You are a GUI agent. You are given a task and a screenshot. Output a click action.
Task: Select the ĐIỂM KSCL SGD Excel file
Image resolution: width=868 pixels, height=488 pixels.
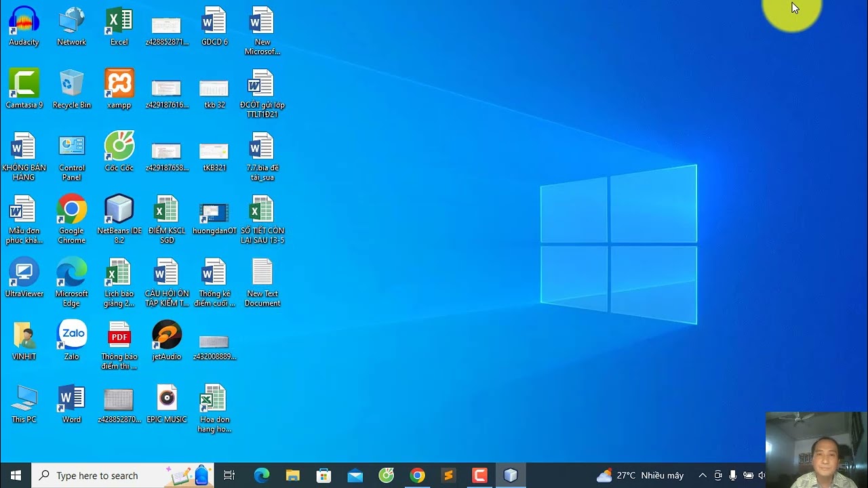tap(167, 220)
